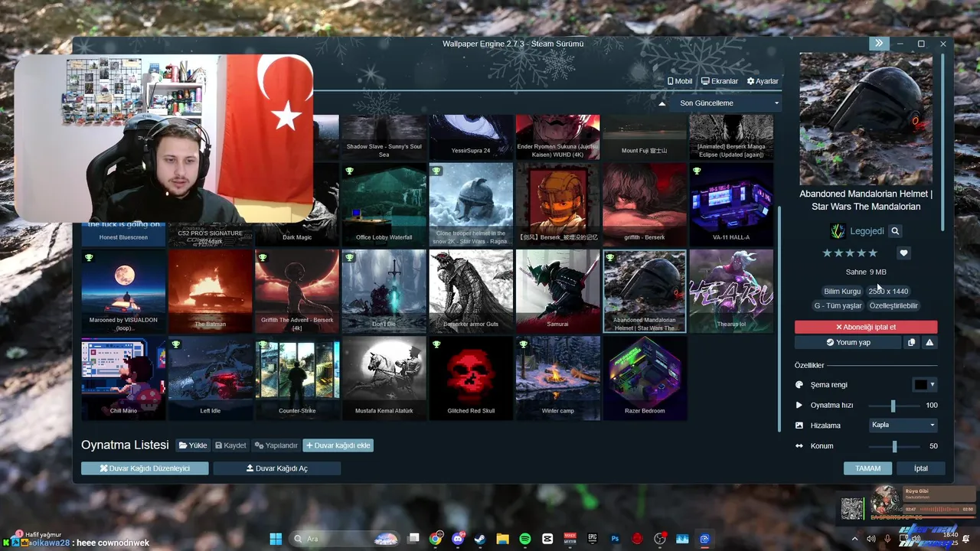The height and width of the screenshot is (551, 980).
Task: Report wallpaper using the warning triangle icon
Action: [929, 342]
